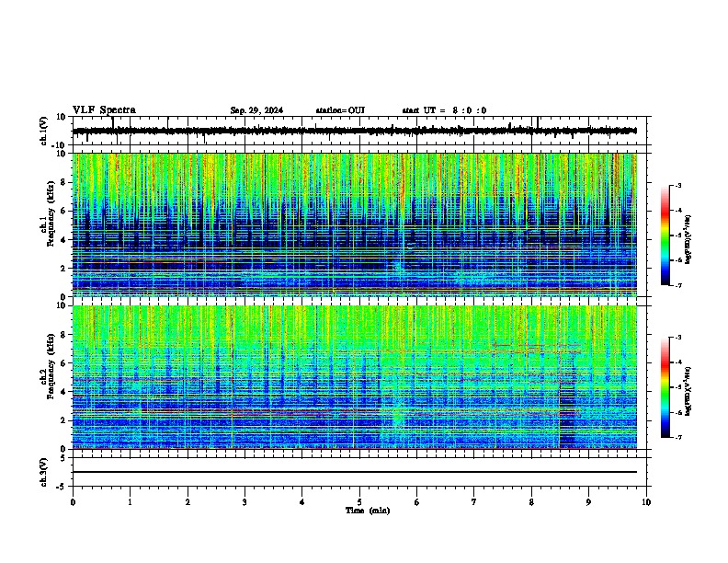Click the 'ch.3(V)' axis label
Image resolution: width=728 pixels, height=563 pixels.
(x=44, y=473)
